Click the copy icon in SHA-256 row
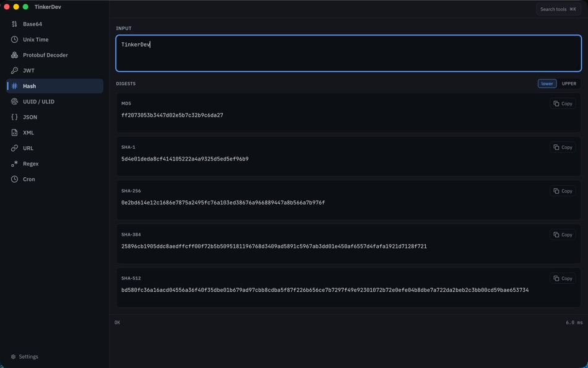The width and height of the screenshot is (588, 368). coord(556,191)
